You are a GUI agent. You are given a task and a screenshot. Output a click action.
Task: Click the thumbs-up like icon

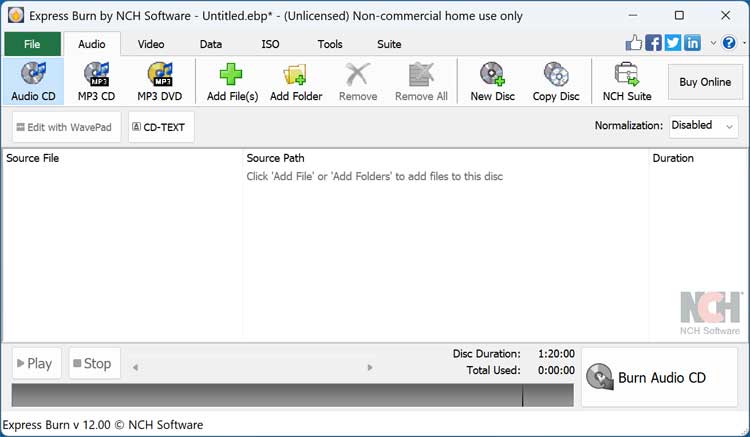point(634,43)
